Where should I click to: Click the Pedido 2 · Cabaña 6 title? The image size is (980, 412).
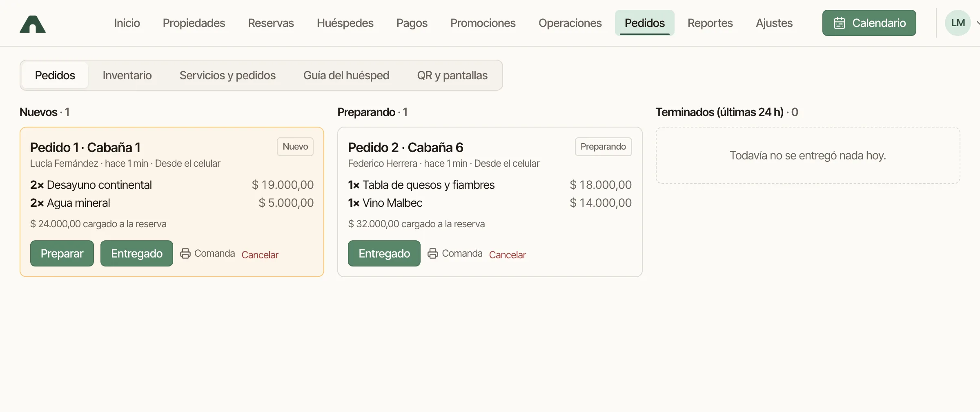coord(405,147)
